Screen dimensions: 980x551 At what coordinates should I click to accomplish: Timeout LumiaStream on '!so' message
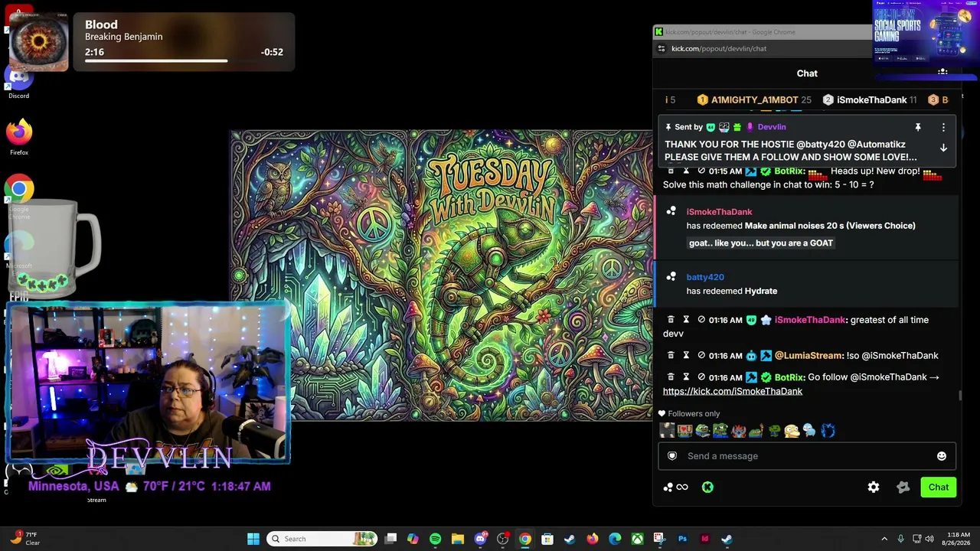coord(686,355)
